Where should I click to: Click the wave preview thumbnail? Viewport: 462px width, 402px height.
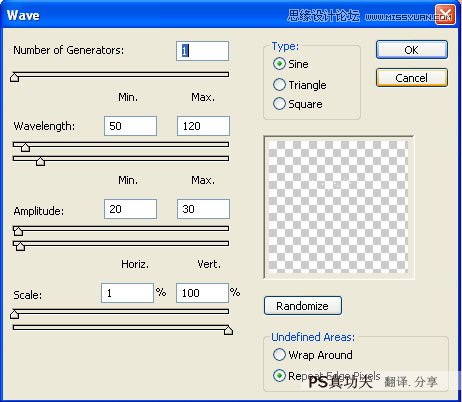[x=338, y=207]
